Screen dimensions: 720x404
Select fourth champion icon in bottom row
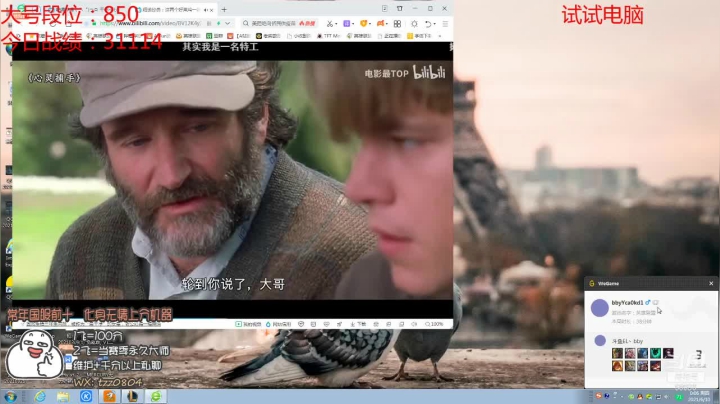pos(655,365)
